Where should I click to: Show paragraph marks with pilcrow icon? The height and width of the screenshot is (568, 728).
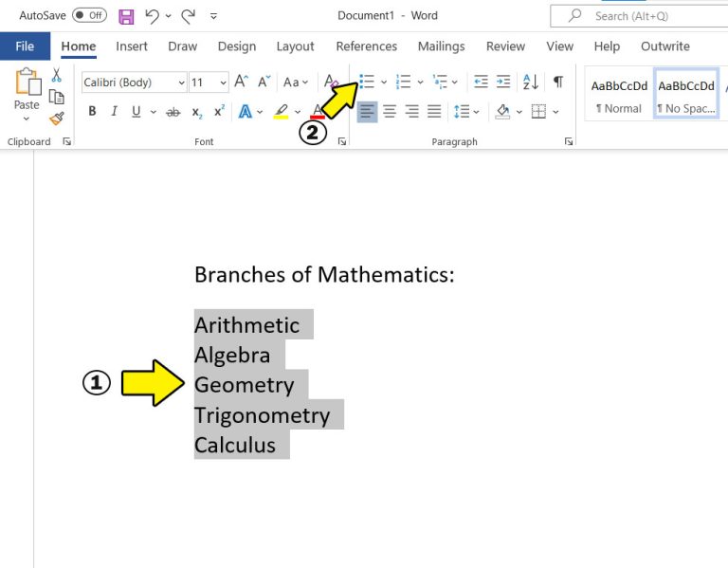tap(558, 82)
